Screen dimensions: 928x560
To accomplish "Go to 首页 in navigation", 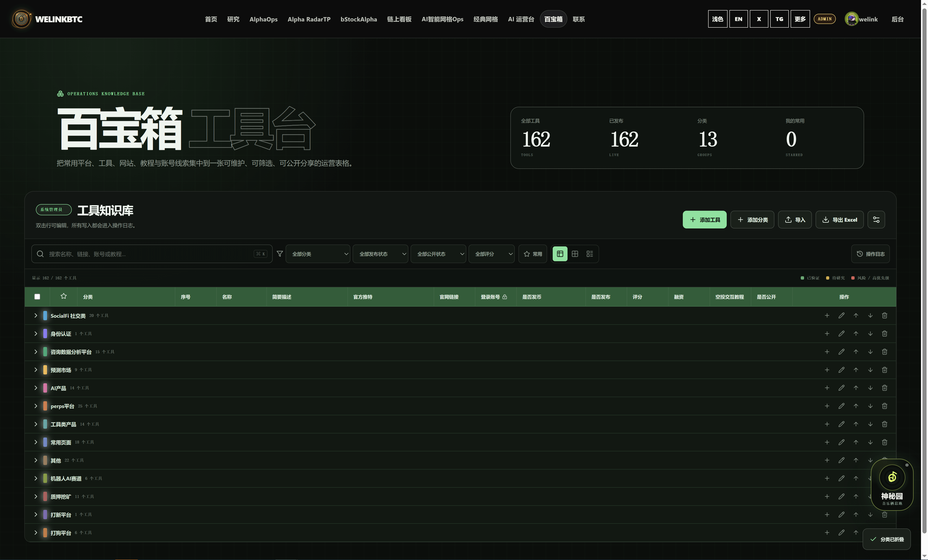I will (211, 19).
